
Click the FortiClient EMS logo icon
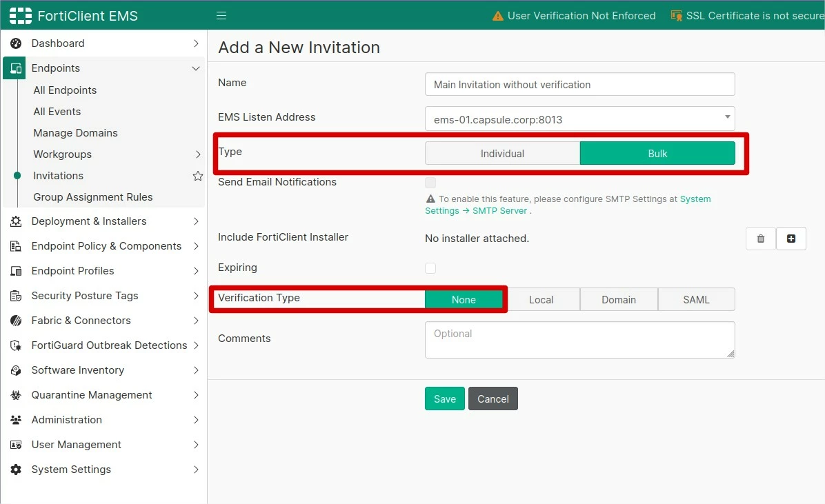coord(21,16)
